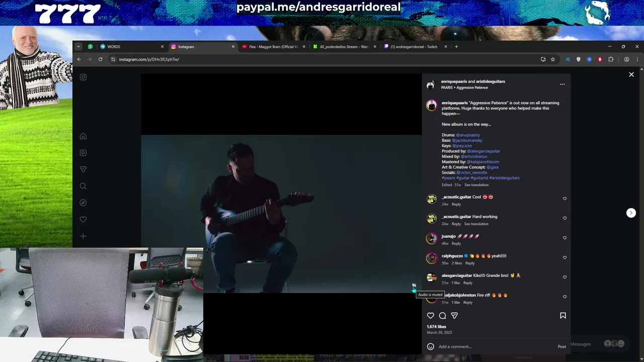Image resolution: width=644 pixels, height=362 pixels.
Task: Click the @jacobumansky mention
Action: (x=467, y=140)
